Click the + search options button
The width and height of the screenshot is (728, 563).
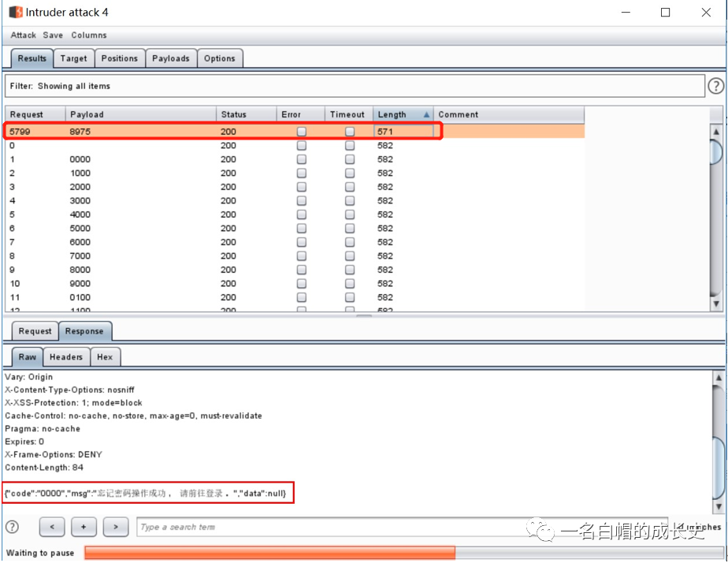pos(84,527)
